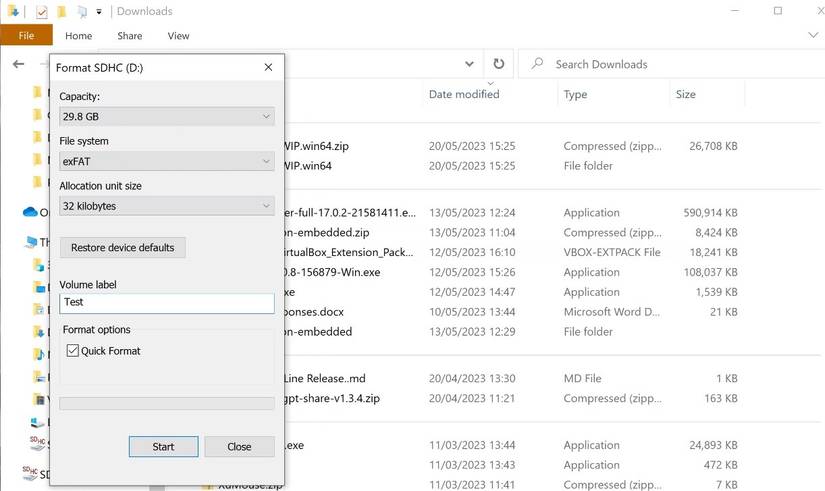Click the date 10/05/2023 13:44

[472, 312]
